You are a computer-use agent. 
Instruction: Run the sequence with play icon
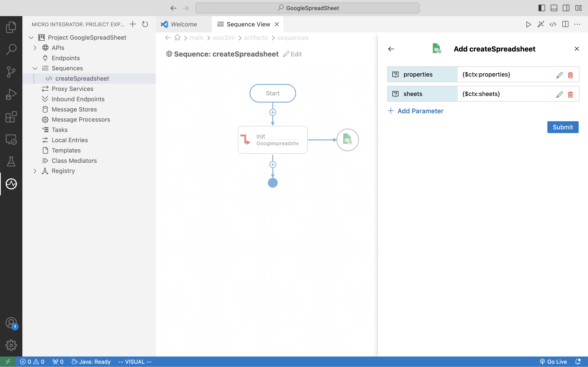(x=528, y=24)
